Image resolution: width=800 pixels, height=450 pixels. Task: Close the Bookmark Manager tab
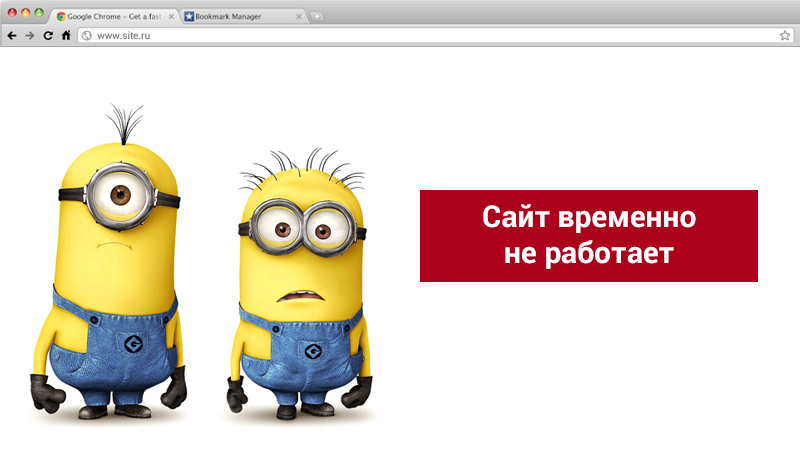coord(298,16)
